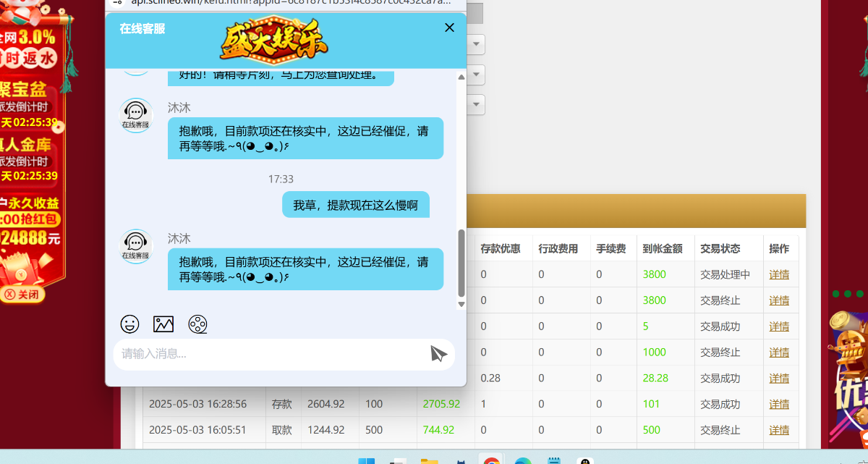
Task: Click the image upload icon
Action: 163,324
